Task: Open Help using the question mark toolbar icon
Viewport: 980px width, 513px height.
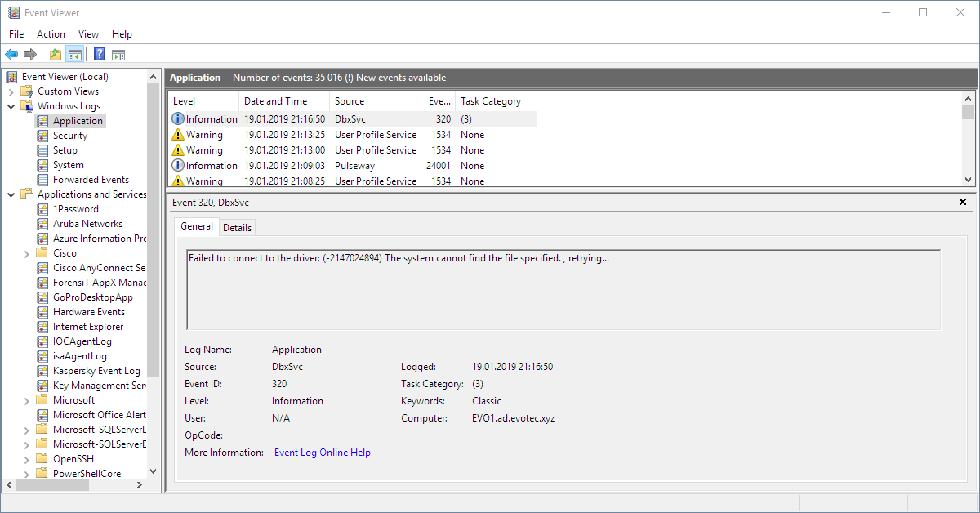Action: coord(98,54)
